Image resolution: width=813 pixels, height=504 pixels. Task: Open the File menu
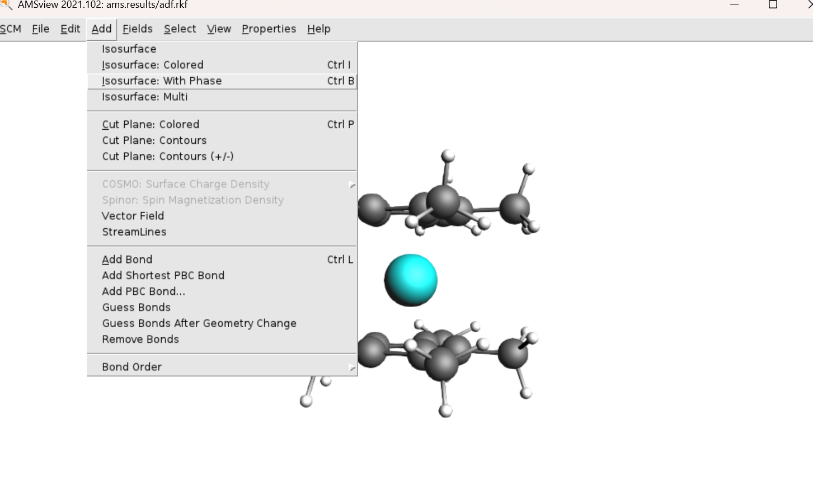coord(41,29)
